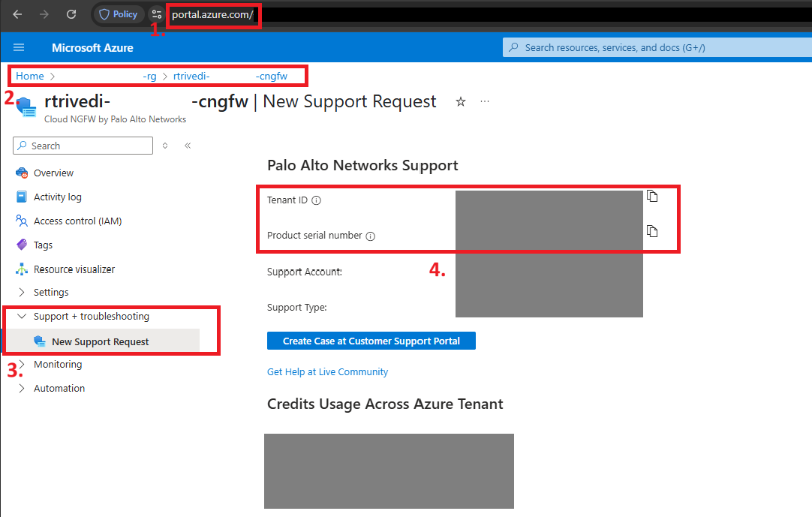Open the -rg resource group breadcrumb
The image size is (812, 517).
pos(149,76)
